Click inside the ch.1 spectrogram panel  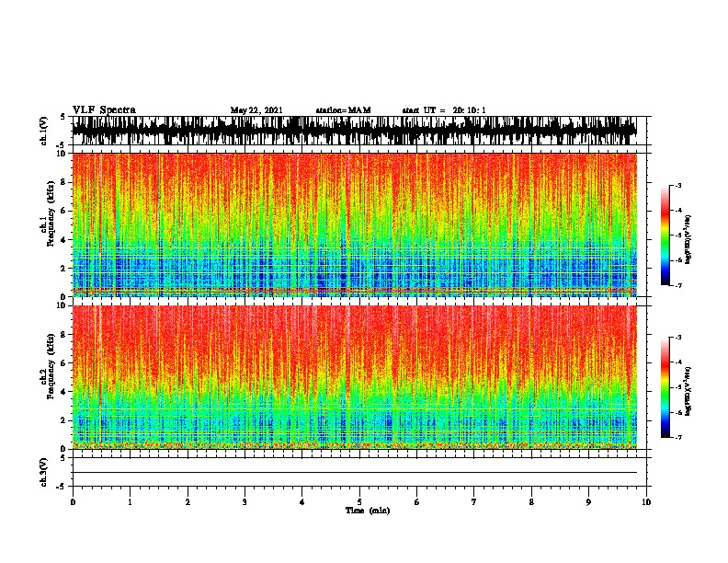point(355,224)
